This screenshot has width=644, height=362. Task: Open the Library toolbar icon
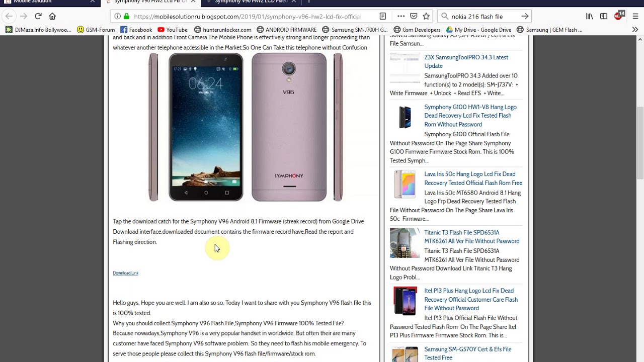(x=589, y=16)
